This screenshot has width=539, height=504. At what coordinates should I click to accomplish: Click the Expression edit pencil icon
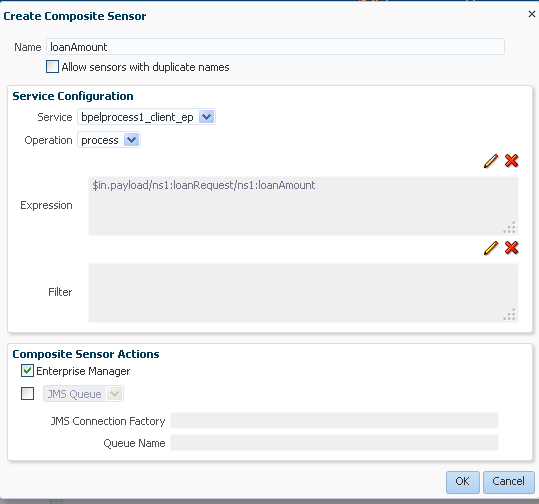tap(491, 161)
